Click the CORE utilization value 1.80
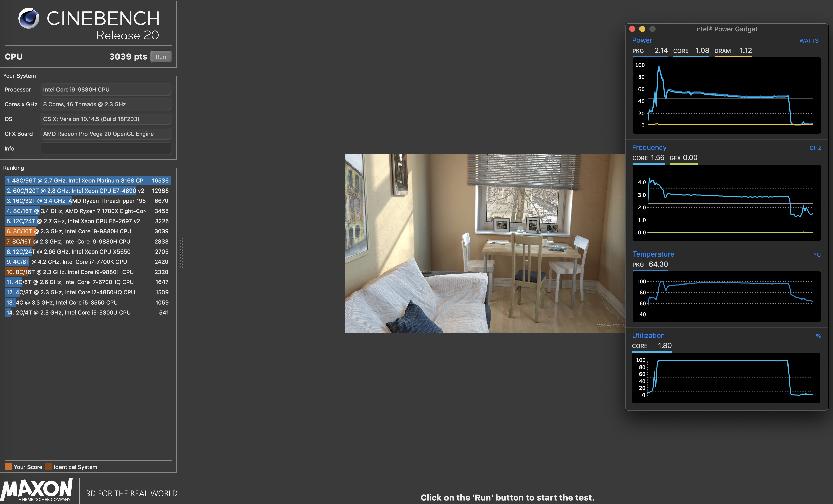 (665, 345)
